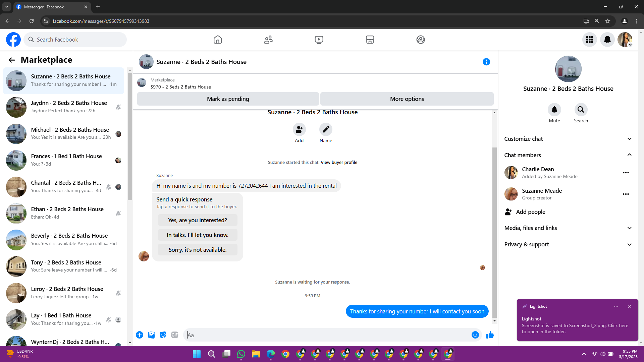The width and height of the screenshot is (644, 362).
Task: Open conversation information icon
Action: point(486,62)
